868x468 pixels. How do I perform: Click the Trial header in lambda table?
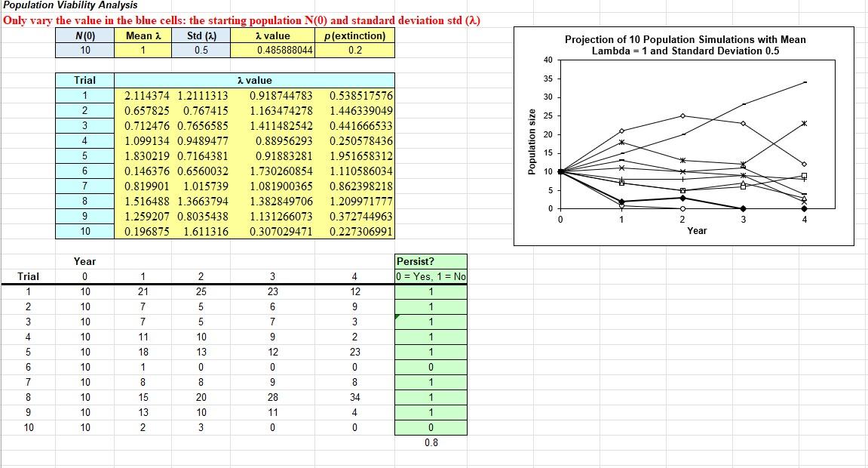coord(84,80)
